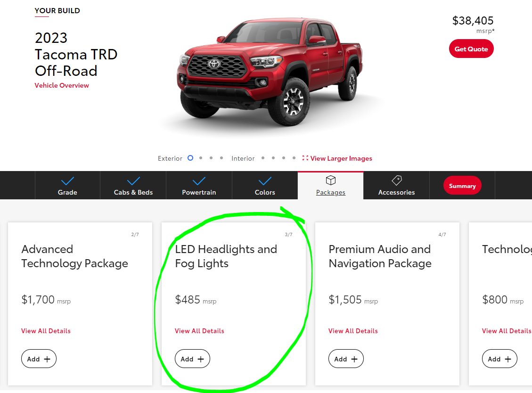Select the first Interior image dot

point(263,158)
